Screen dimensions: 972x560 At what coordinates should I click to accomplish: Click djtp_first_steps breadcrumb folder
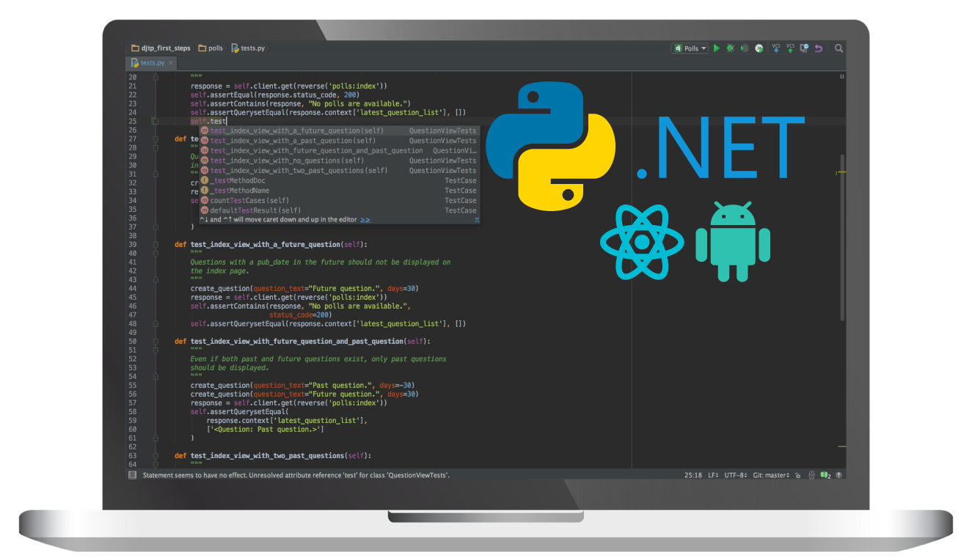[161, 48]
